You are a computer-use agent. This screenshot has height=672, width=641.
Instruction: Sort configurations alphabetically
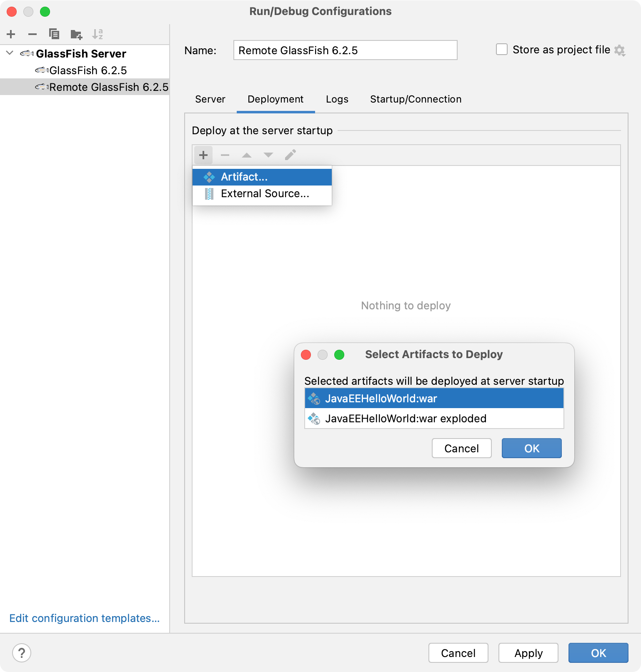98,34
